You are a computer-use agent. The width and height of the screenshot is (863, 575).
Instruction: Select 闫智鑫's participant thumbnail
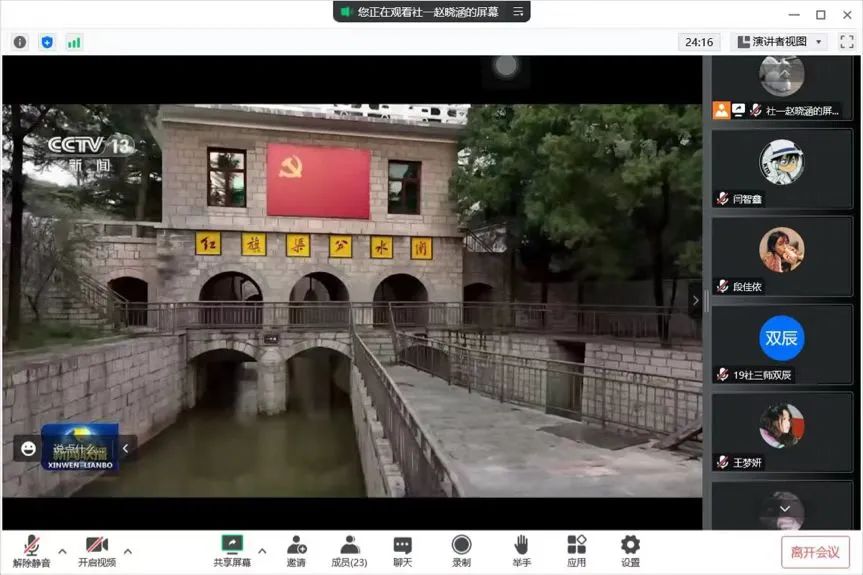click(781, 168)
